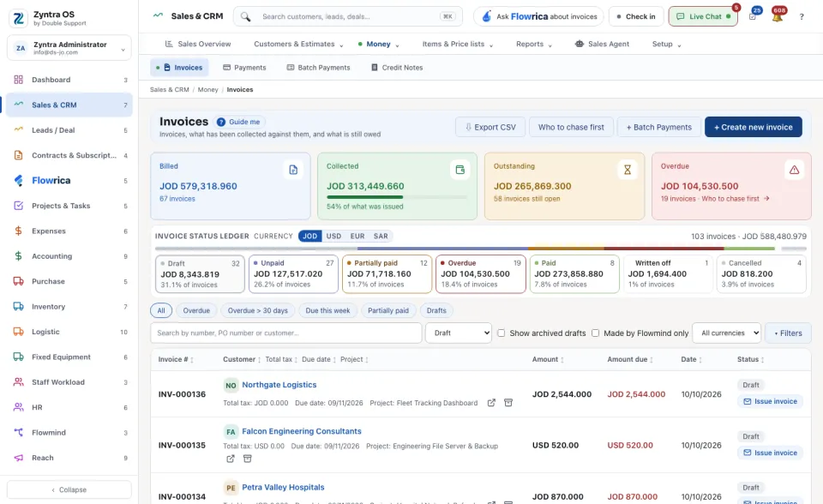Expand Zyntra Administrator account menu

coord(69,48)
